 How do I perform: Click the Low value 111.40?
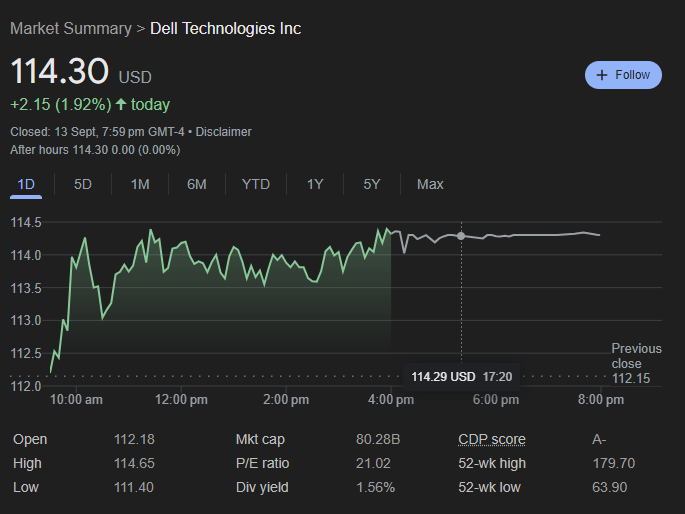point(134,487)
